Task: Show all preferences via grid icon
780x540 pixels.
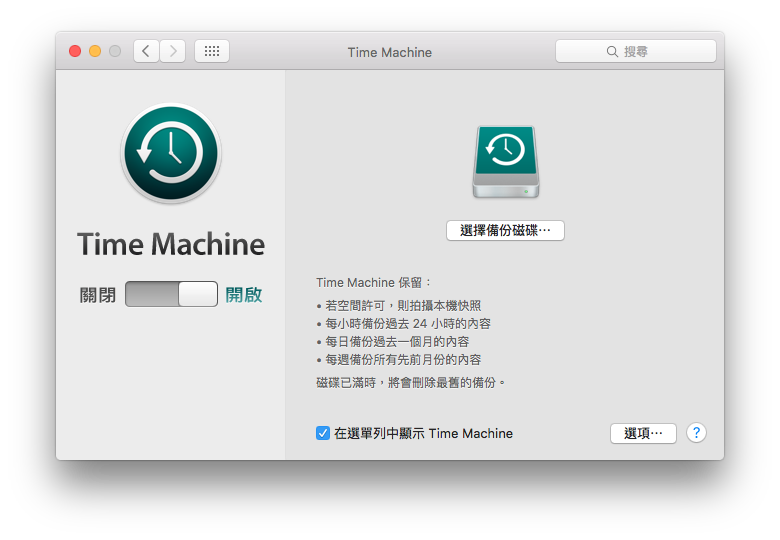Action: [212, 51]
